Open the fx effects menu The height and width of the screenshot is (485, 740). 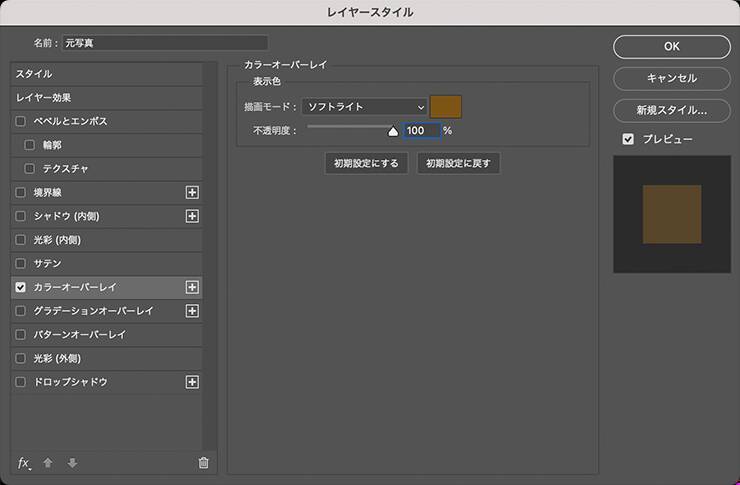click(25, 462)
